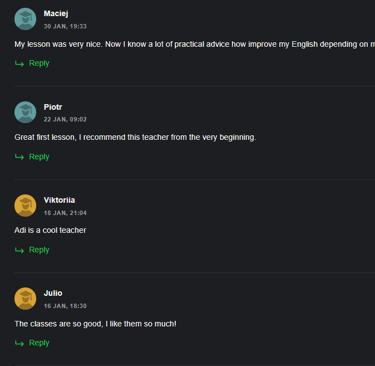Click the reply arrow icon under Piotr's review
Image resolution: width=375 pixels, height=366 pixels.
19,157
